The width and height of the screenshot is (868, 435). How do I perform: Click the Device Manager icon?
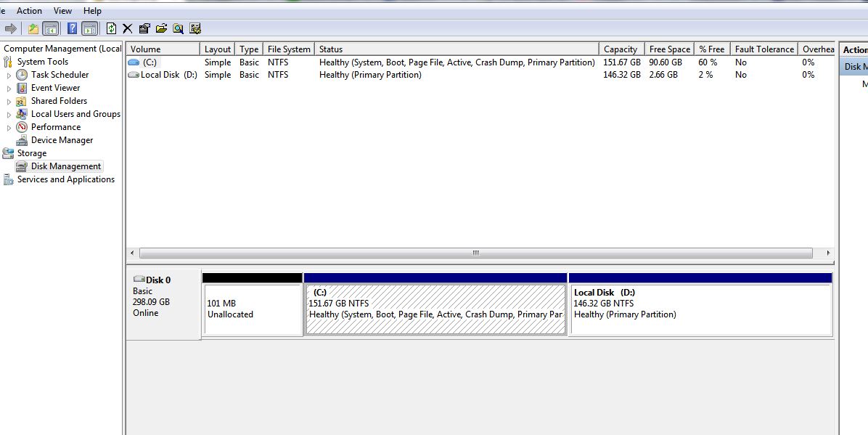click(x=22, y=140)
